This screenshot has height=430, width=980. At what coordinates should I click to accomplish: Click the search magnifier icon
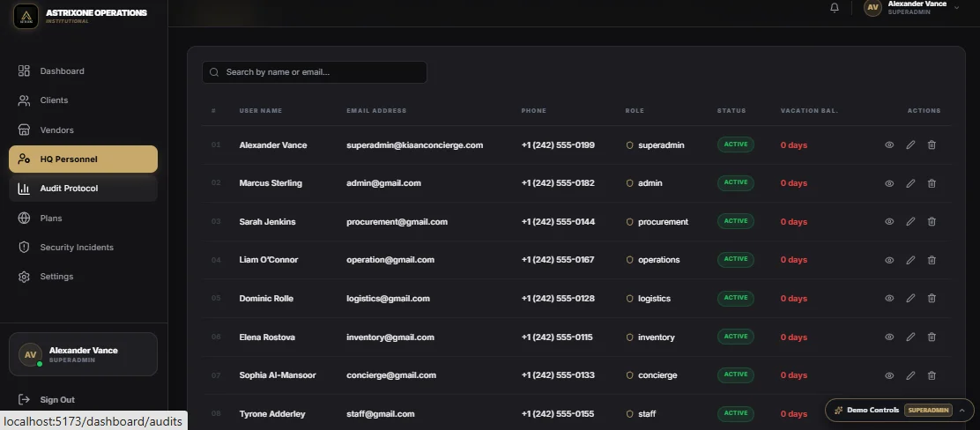(214, 72)
